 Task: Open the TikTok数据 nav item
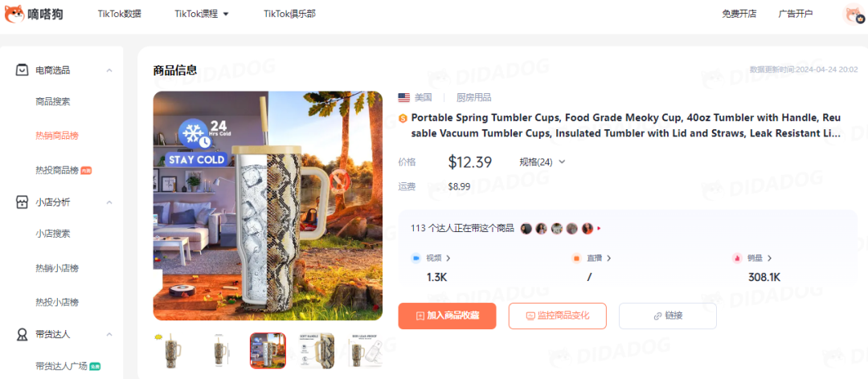(x=120, y=14)
